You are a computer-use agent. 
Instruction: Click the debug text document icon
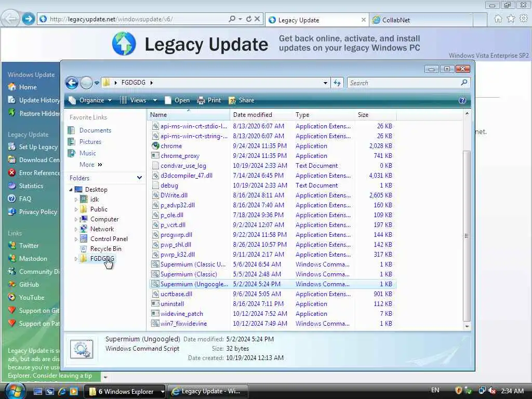155,185
